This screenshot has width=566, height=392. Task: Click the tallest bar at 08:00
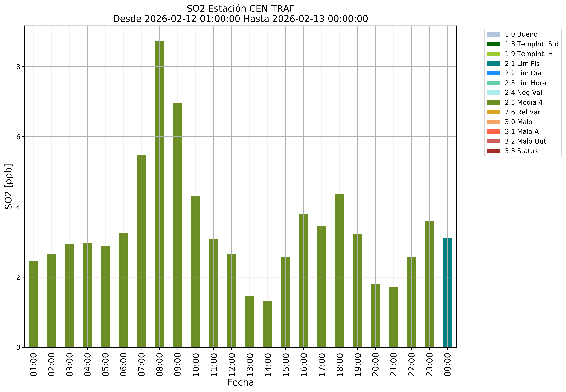[159, 194]
